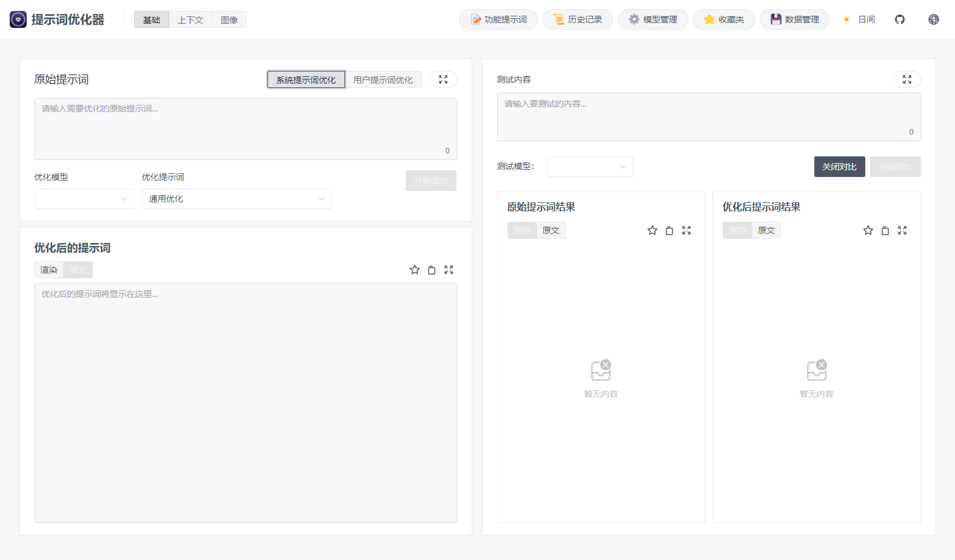955x560 pixels.
Task: Expand the 通用优化 prompt template dropdown
Action: [x=236, y=199]
